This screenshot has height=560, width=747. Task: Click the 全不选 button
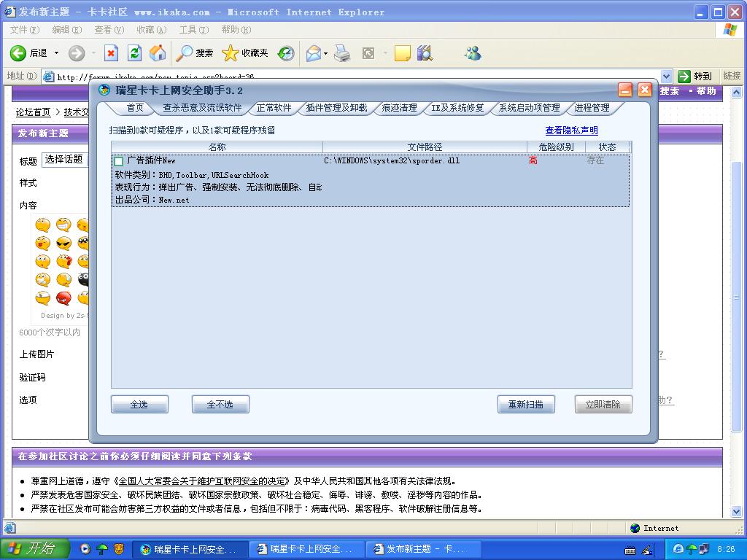tap(220, 404)
